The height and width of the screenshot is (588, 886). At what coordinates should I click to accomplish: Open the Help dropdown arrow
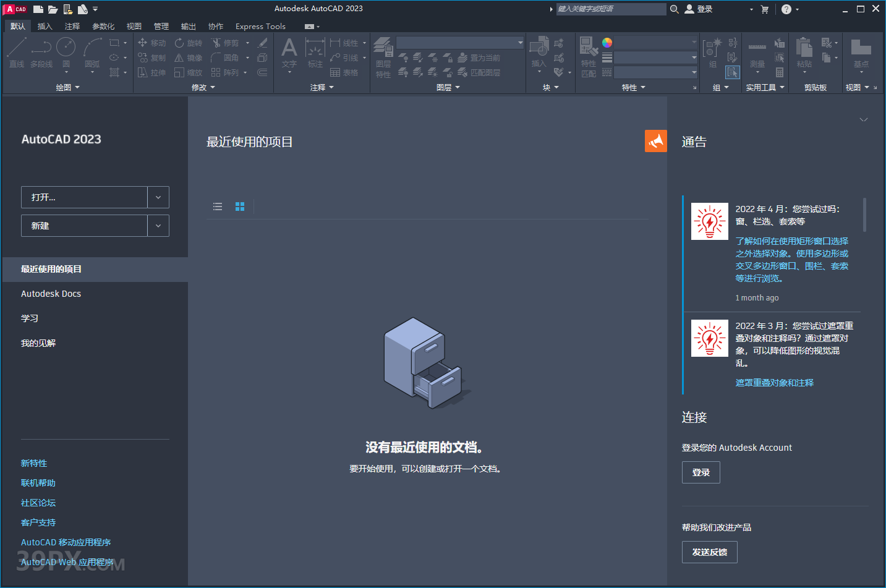click(x=797, y=9)
